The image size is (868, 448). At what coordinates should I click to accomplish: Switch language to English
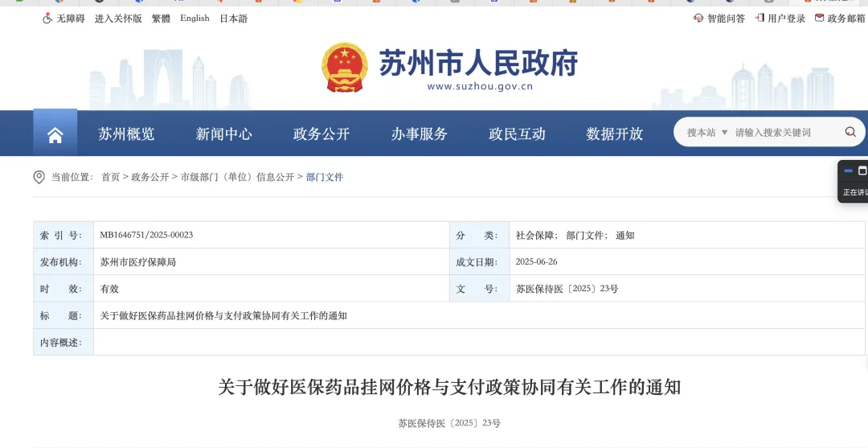pos(194,18)
